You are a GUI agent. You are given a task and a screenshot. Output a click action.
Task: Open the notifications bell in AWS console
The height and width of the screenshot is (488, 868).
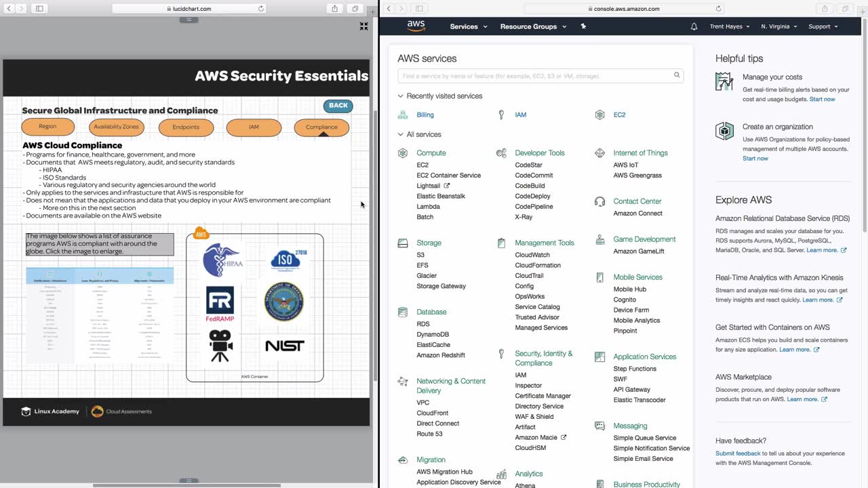[x=694, y=26]
